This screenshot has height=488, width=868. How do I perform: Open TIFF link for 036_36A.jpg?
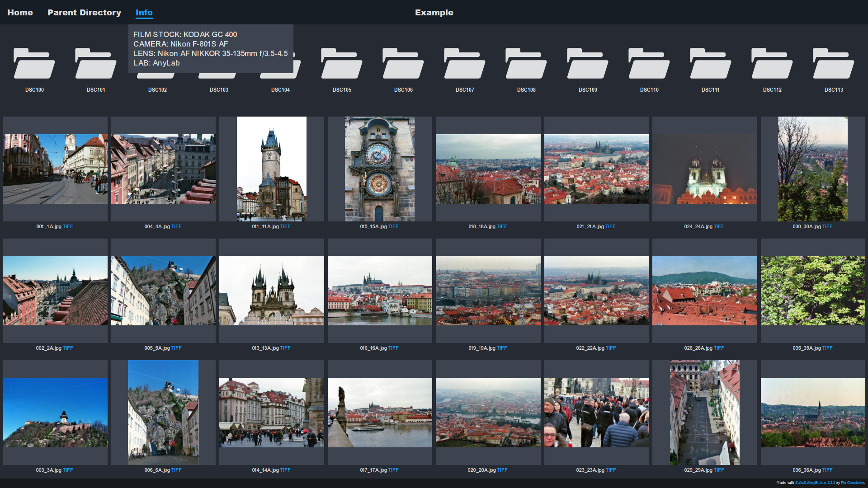[827, 470]
